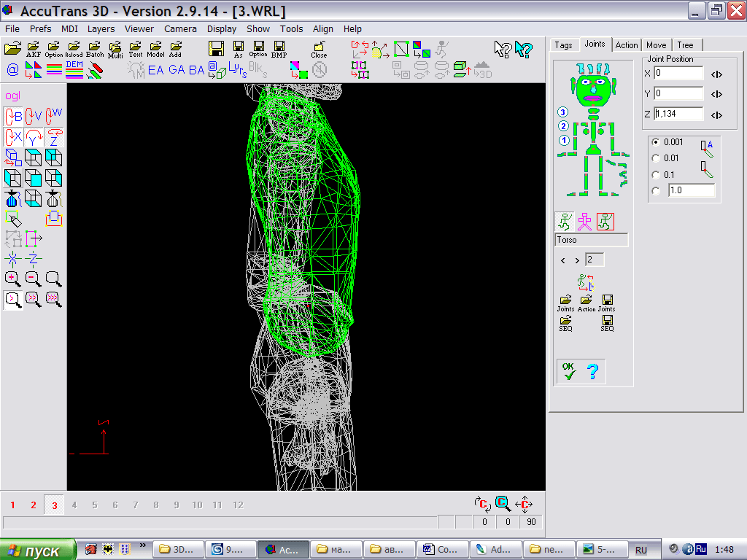The height and width of the screenshot is (560, 747).
Task: Click the rotate about Y axis icon
Action: [34, 137]
